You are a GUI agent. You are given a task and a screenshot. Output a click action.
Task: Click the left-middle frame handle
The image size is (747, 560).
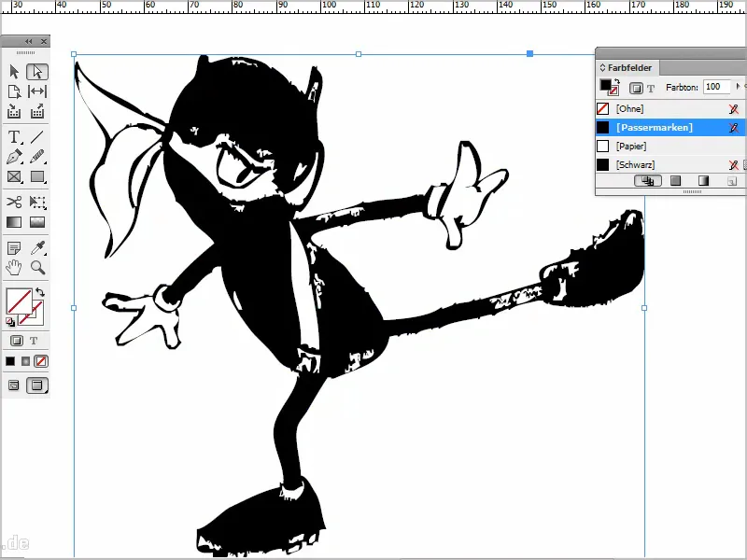[x=74, y=308]
